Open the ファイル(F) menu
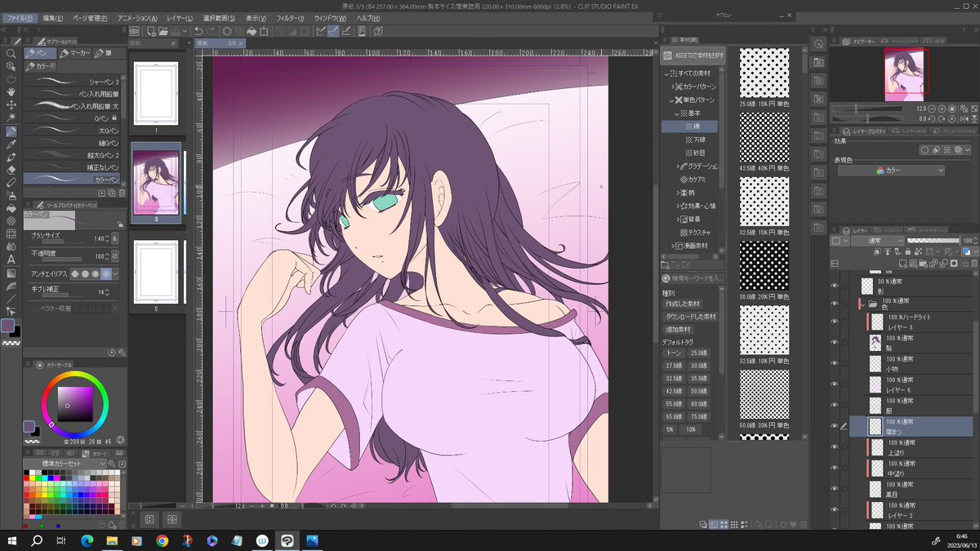Image resolution: width=980 pixels, height=551 pixels. pyautogui.click(x=20, y=18)
